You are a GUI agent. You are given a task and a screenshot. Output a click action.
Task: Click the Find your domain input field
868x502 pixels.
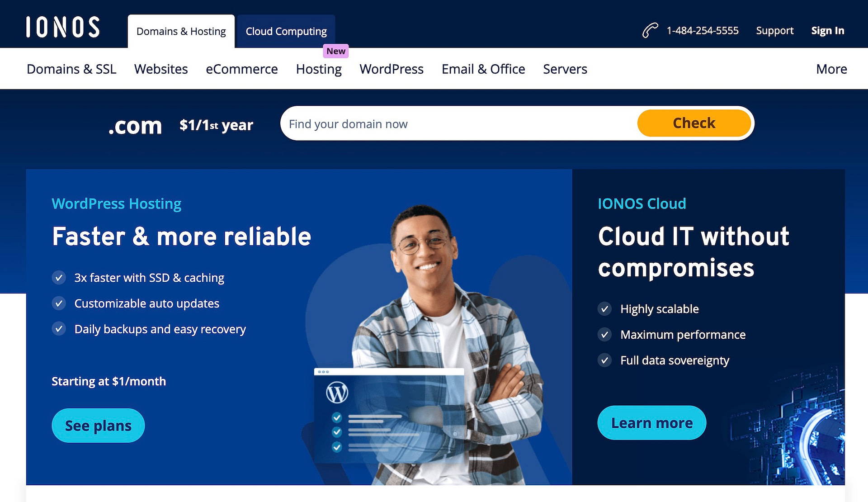(x=457, y=124)
